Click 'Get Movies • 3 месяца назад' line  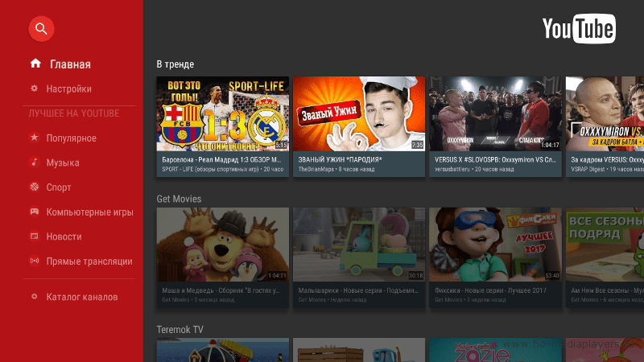click(198, 300)
